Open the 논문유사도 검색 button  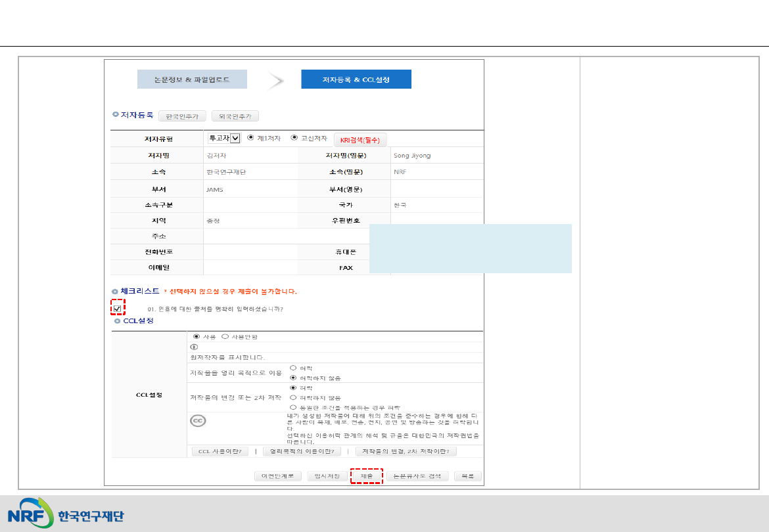click(417, 476)
